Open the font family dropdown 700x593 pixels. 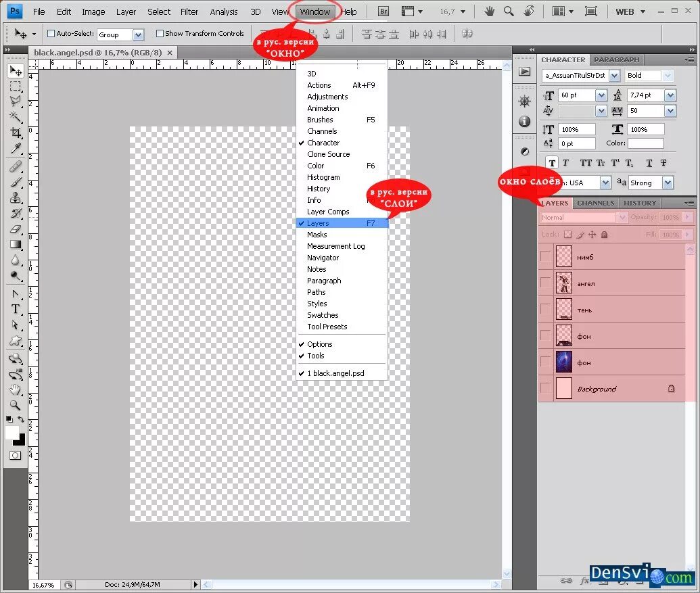click(x=614, y=76)
